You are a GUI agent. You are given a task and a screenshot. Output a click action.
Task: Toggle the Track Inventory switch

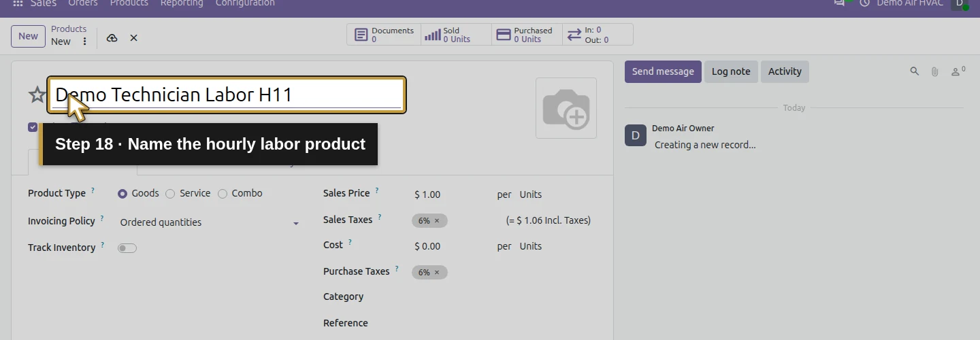pyautogui.click(x=127, y=248)
